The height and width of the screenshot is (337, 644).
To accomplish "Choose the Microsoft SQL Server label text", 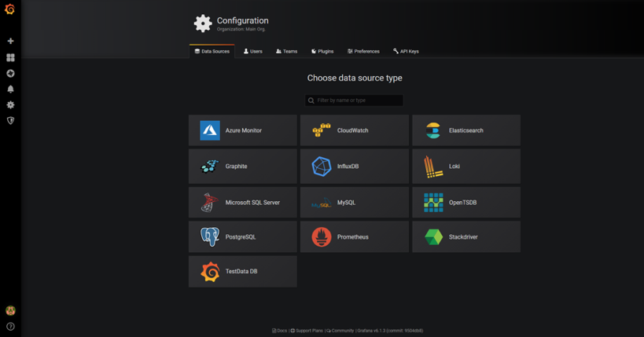I will click(252, 203).
